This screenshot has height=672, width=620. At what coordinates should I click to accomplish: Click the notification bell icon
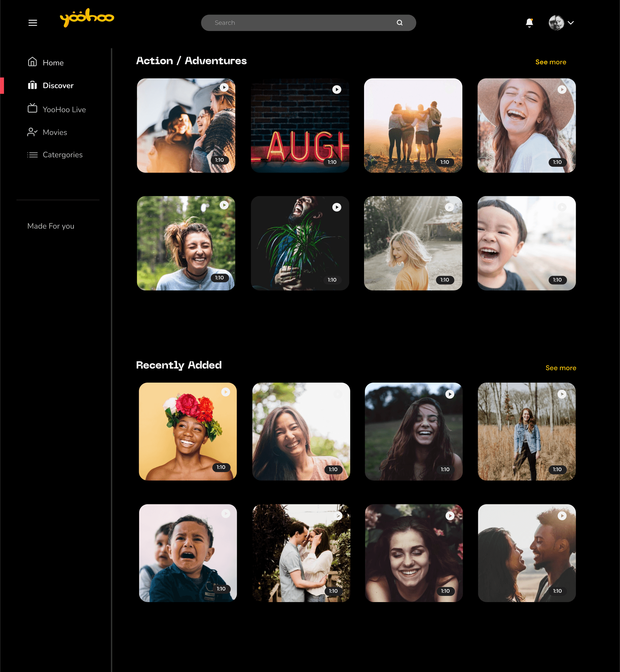coord(529,22)
